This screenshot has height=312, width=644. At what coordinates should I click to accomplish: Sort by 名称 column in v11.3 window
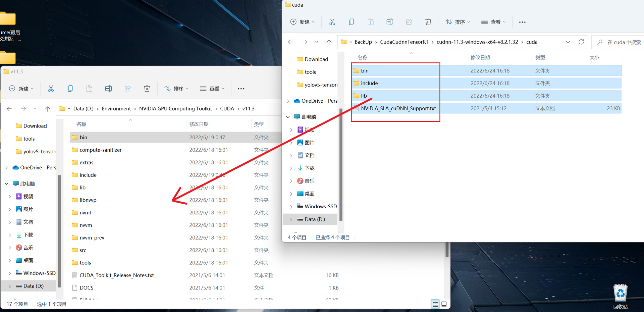point(81,124)
